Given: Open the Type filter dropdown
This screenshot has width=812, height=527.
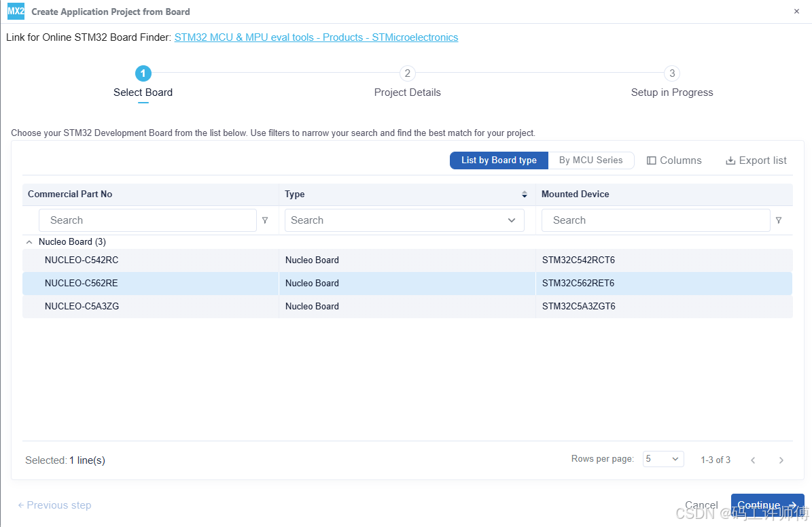Looking at the screenshot, I should (404, 220).
